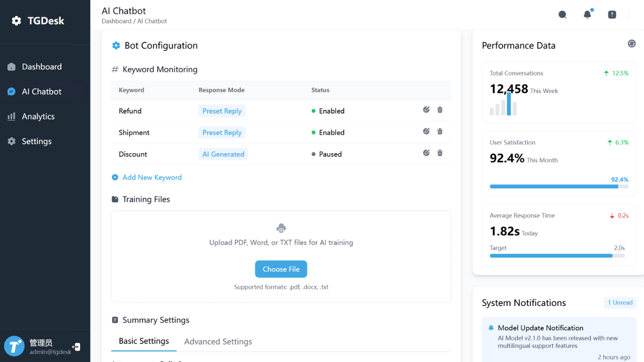The height and width of the screenshot is (362, 644).
Task: Click the help question mark icon
Action: click(x=612, y=15)
